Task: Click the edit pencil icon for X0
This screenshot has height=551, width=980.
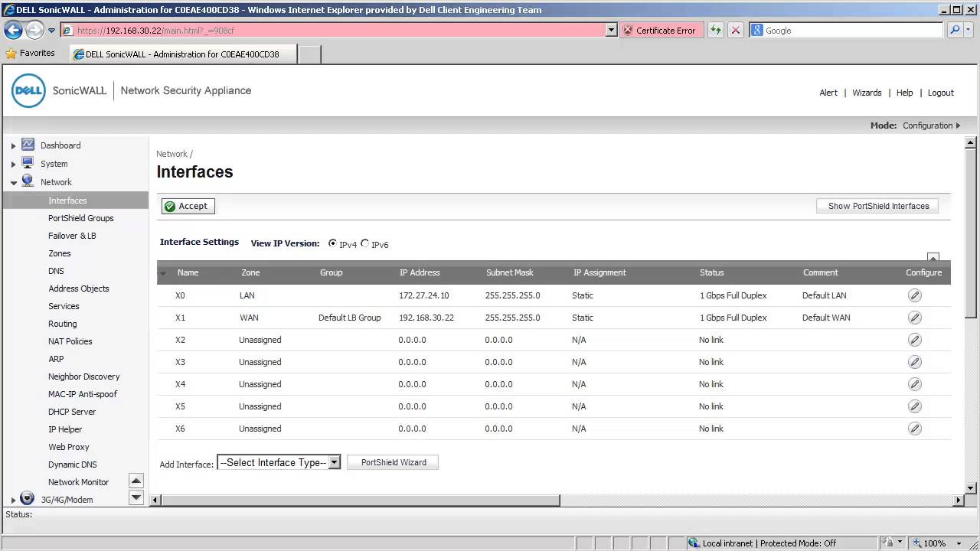Action: [914, 295]
